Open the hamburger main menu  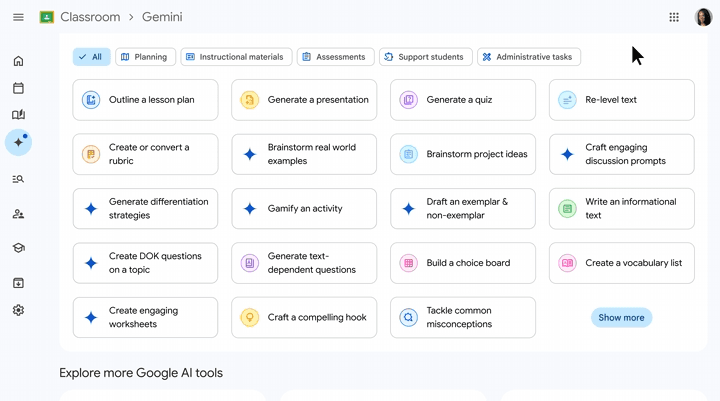coord(18,17)
